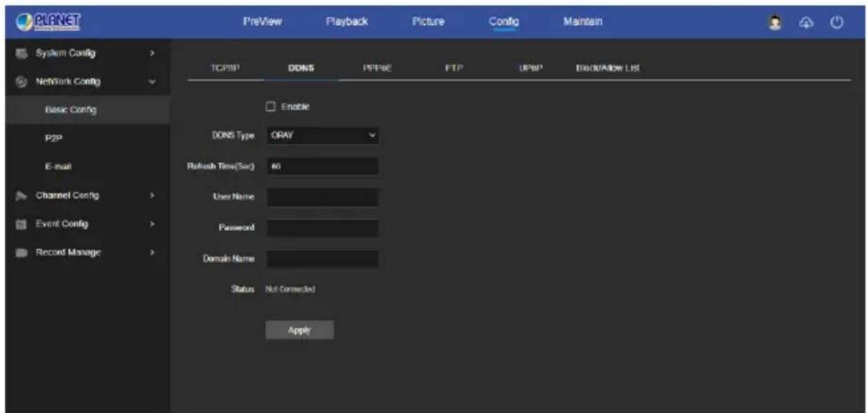Image resolution: width=868 pixels, height=413 pixels.
Task: Click the Password field
Action: pos(322,228)
